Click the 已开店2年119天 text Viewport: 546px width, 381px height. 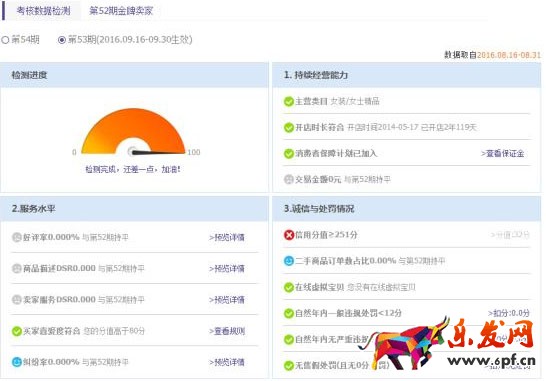[448, 127]
